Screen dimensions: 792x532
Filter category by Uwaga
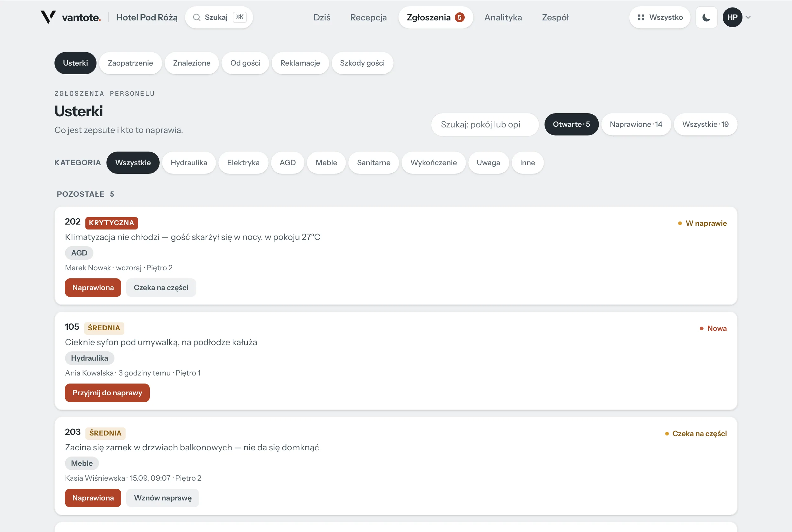click(488, 163)
